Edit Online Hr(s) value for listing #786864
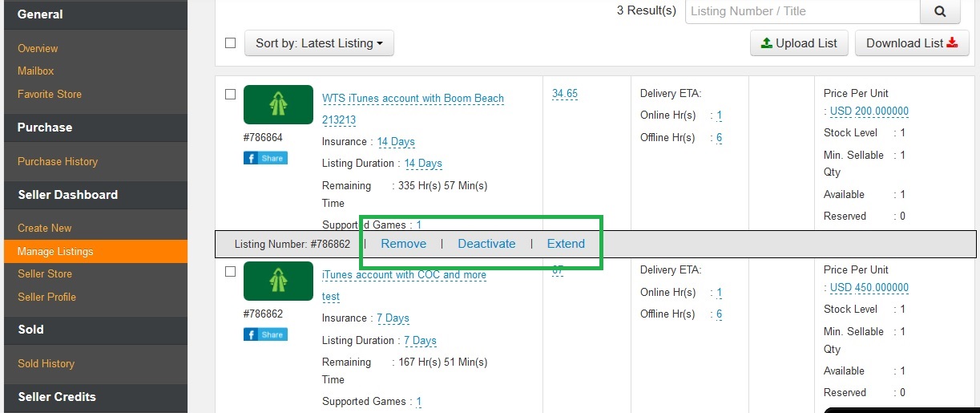 click(x=720, y=115)
